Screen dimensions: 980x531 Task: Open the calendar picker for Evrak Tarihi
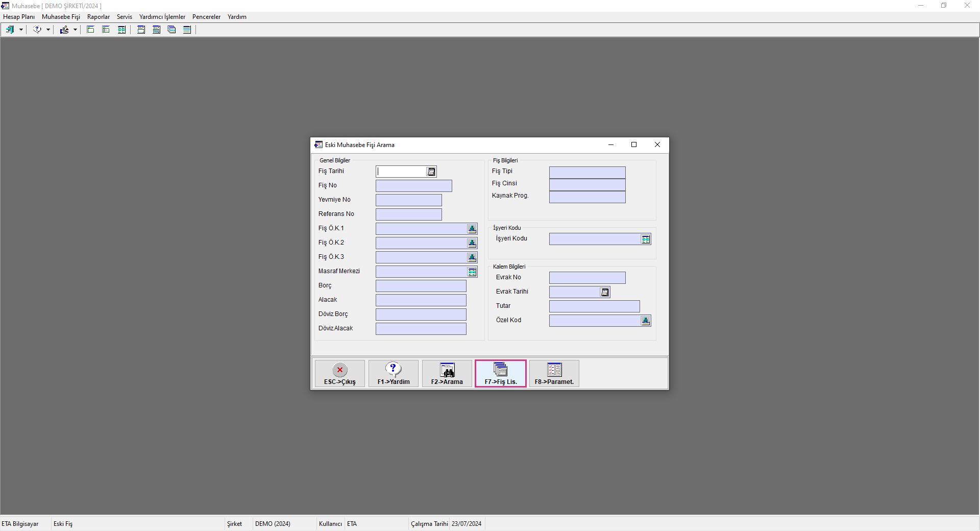[x=605, y=293]
